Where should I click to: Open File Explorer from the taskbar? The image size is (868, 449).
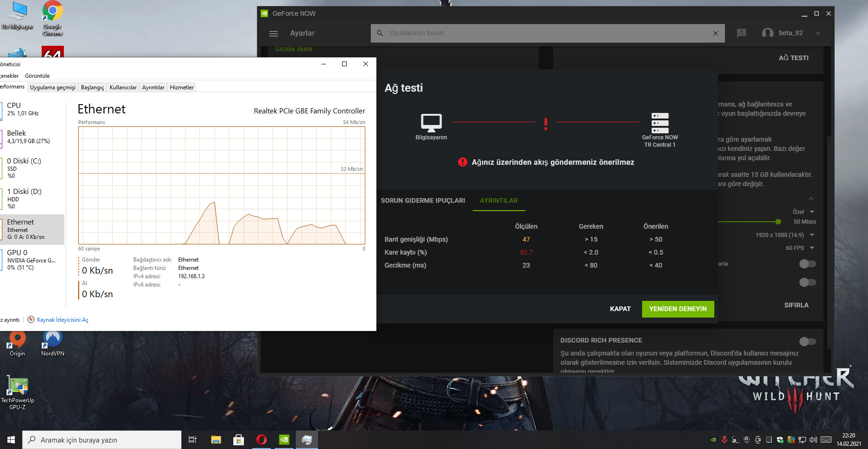216,440
